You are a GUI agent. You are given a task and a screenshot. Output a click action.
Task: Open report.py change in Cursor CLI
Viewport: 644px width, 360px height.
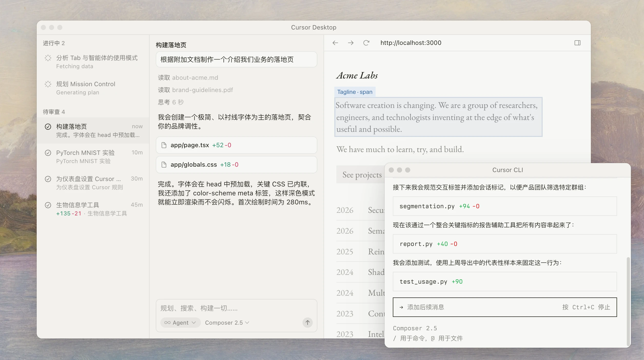505,244
